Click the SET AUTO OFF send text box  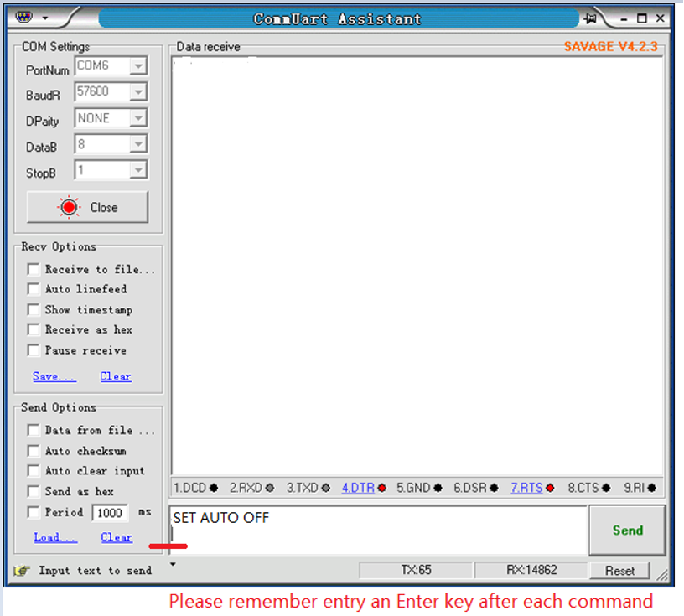pos(378,531)
